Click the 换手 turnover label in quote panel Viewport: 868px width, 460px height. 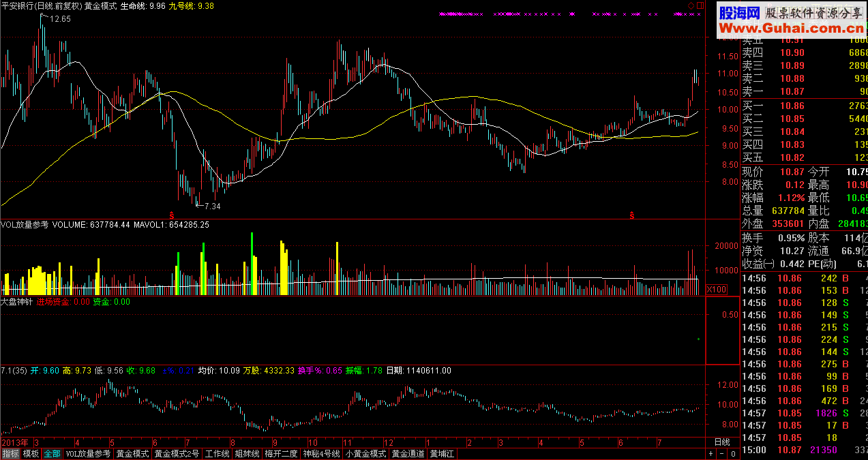(753, 238)
